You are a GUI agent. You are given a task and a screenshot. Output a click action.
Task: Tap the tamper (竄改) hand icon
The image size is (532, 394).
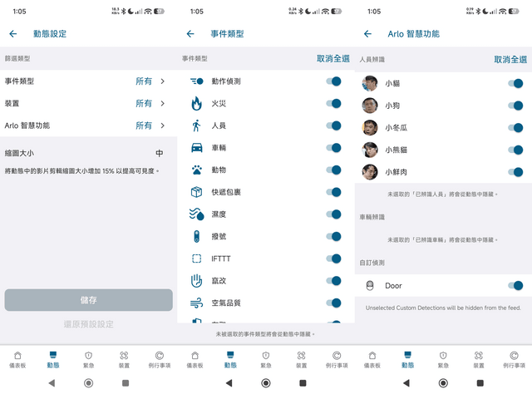click(x=196, y=281)
